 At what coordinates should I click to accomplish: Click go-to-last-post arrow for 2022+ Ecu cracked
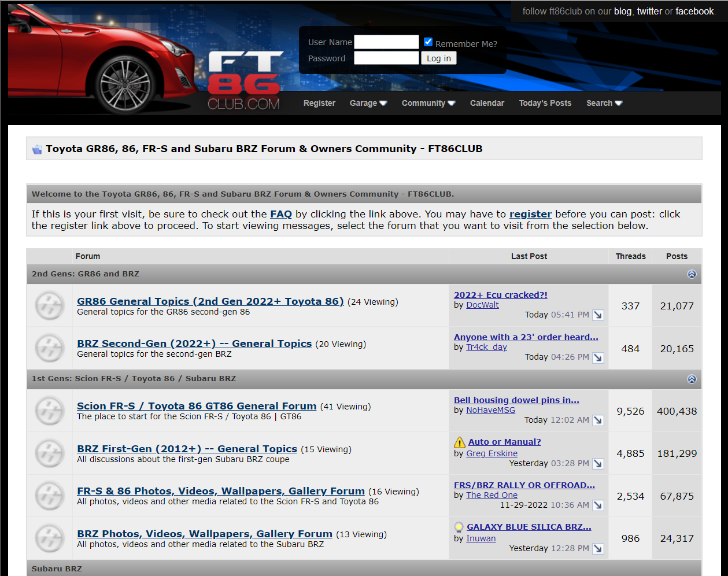(x=598, y=315)
